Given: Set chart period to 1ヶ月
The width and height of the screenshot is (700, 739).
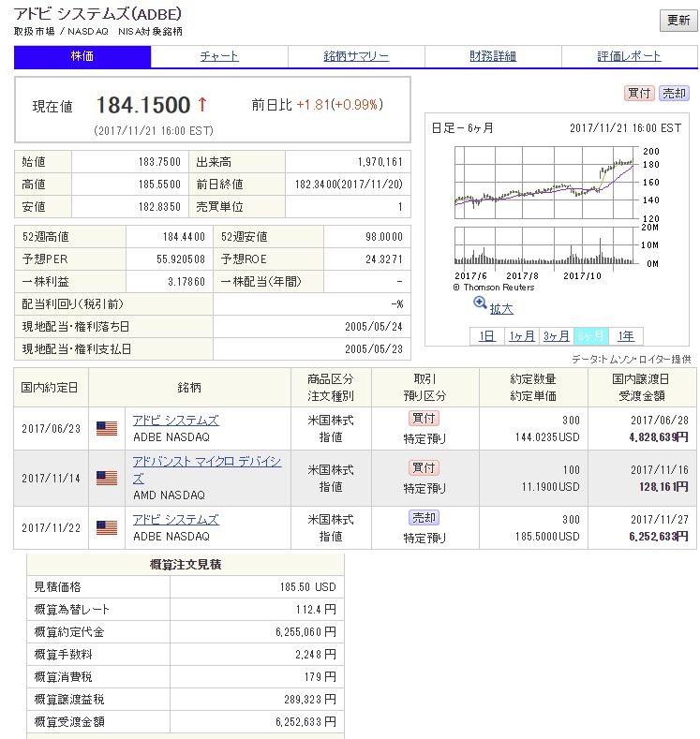Looking at the screenshot, I should pyautogui.click(x=521, y=336).
